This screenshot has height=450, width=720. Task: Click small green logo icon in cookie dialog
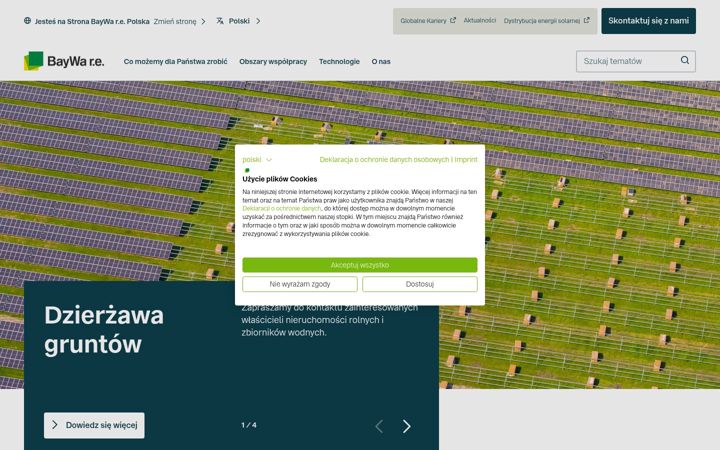click(247, 170)
